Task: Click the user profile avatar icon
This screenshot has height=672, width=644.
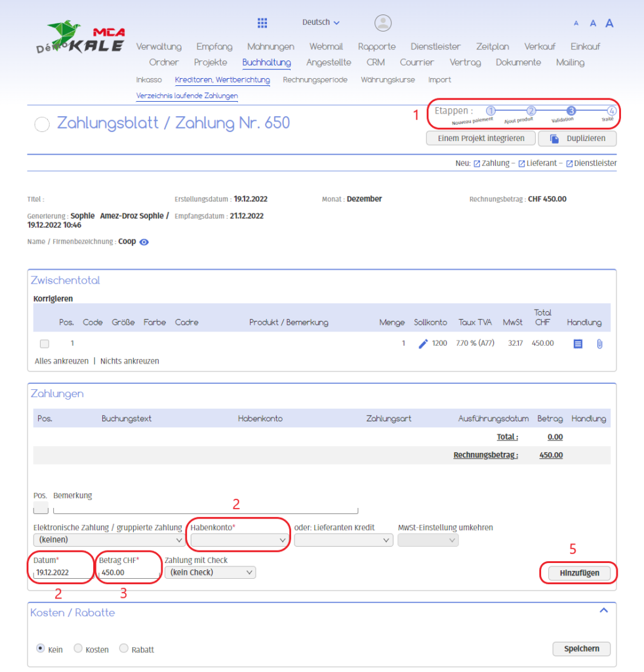Action: 383,23
